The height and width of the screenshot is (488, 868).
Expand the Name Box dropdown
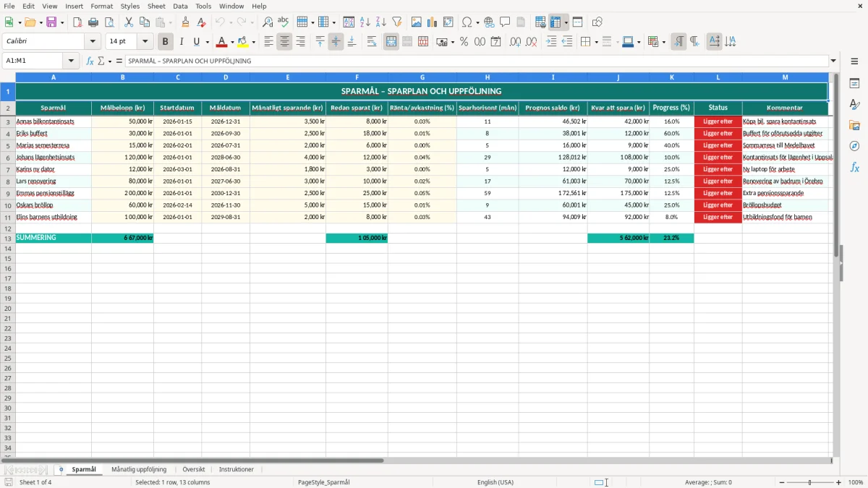click(71, 61)
